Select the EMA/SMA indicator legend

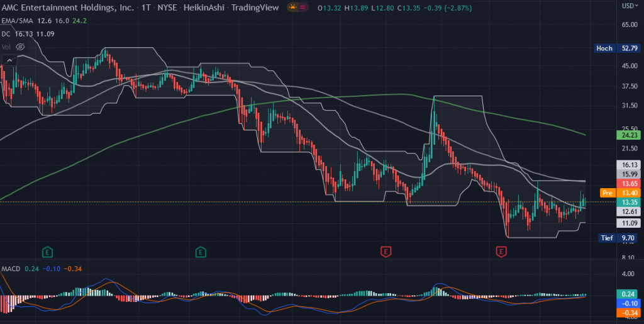pyautogui.click(x=17, y=21)
